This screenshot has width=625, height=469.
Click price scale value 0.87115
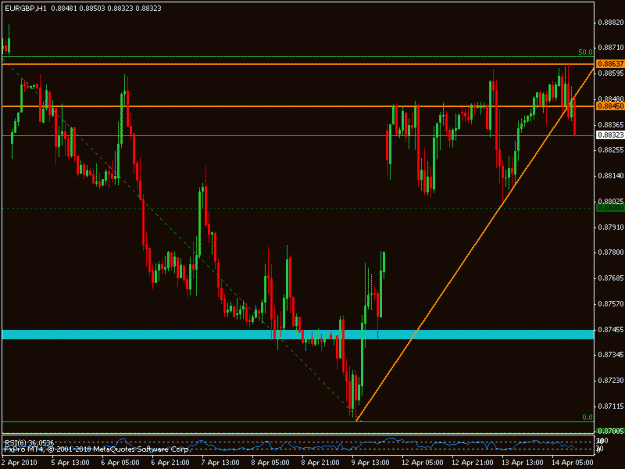click(x=610, y=406)
